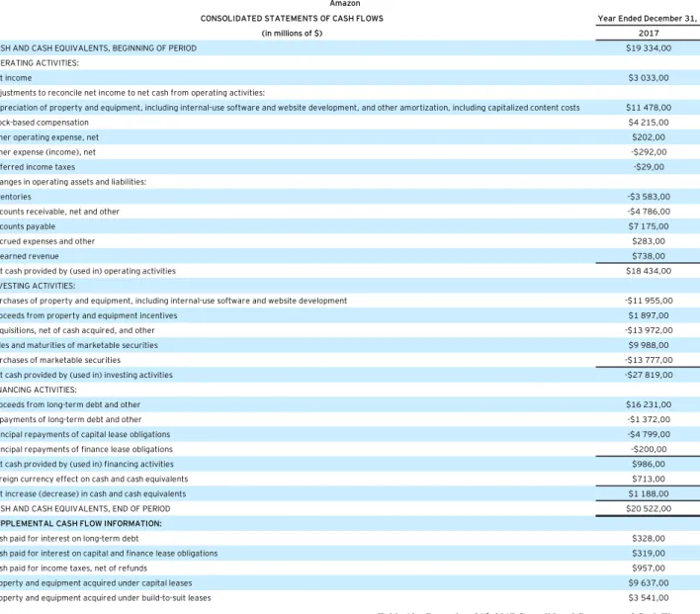The image size is (700, 614).
Task: Select 'cash provided by (used in) investing activities' label
Action: [89, 375]
